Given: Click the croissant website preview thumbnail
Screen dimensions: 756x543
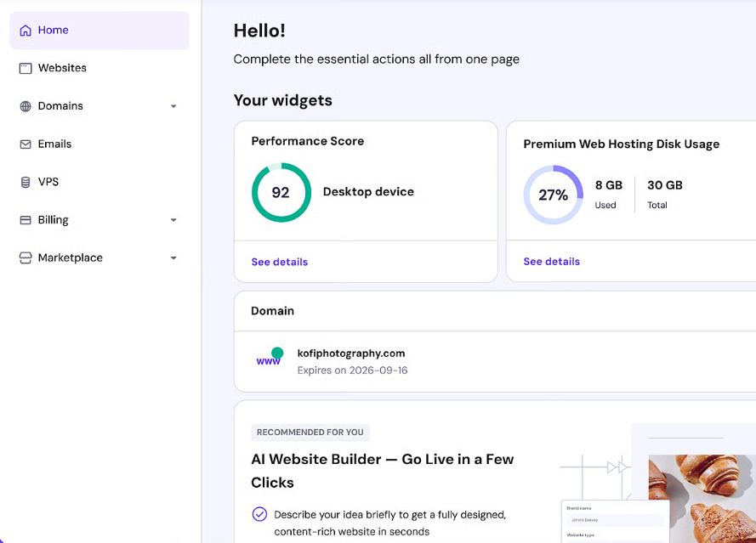Looking at the screenshot, I should pos(701,497).
